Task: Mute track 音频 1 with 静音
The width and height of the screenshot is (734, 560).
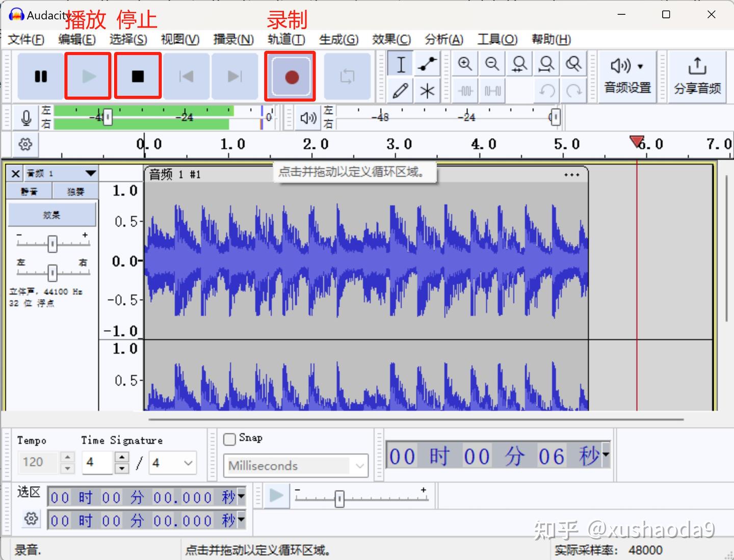Action: point(29,191)
